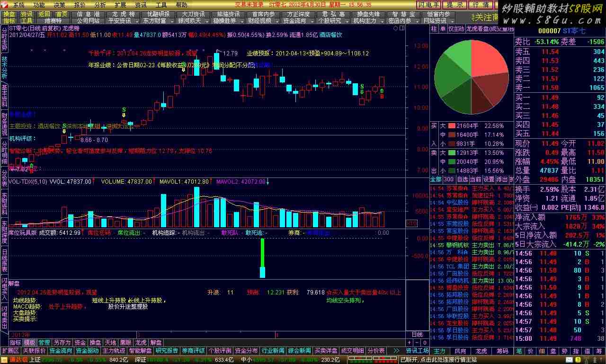Click the >> expand arrow in bottom bar
This screenshot has width=606, height=364.
[396, 351]
